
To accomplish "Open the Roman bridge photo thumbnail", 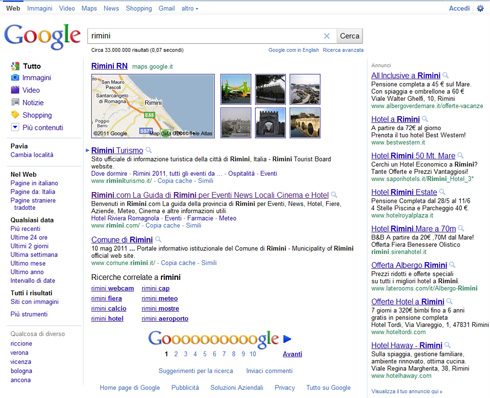I will click(305, 122).
